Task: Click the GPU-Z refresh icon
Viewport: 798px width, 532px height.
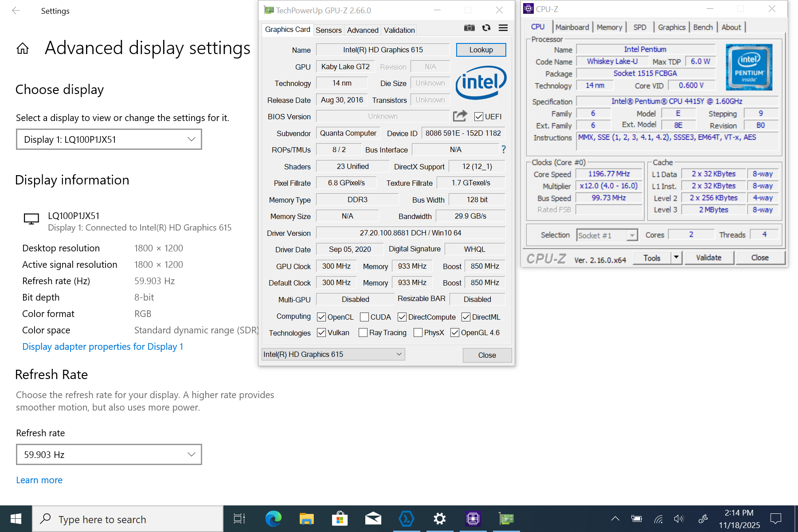Action: 486,28
